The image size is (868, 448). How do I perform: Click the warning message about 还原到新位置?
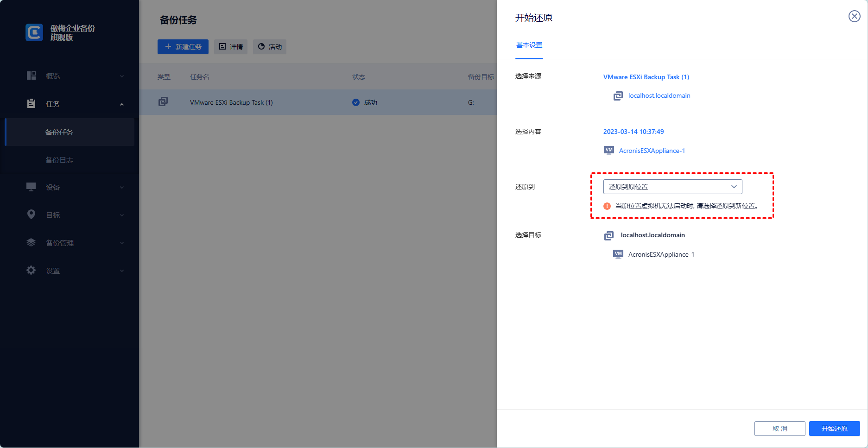687,206
